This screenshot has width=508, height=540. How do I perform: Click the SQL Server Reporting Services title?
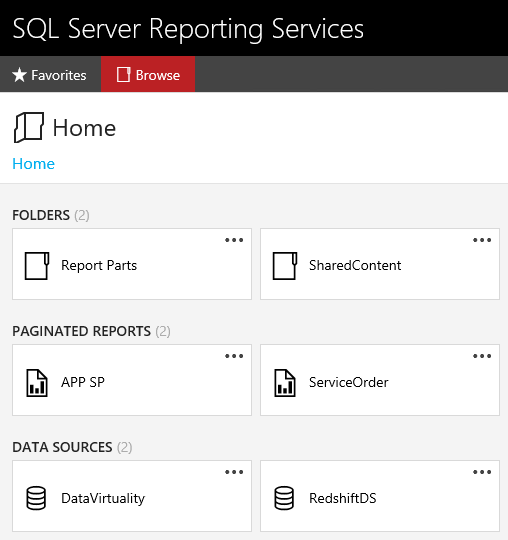point(188,29)
